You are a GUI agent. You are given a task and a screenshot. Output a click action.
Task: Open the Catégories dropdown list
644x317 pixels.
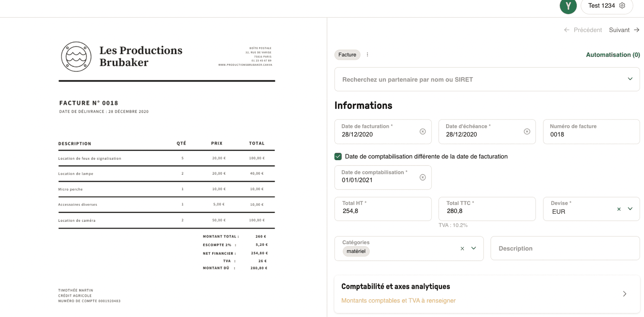click(474, 248)
